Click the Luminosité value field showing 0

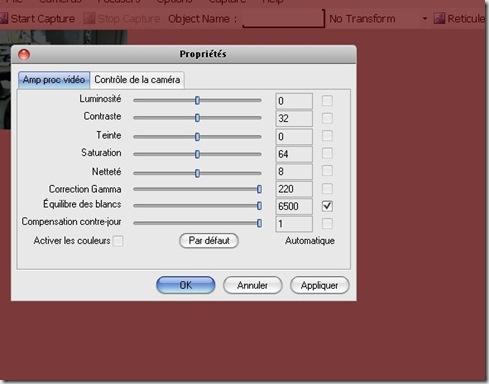[x=294, y=101]
